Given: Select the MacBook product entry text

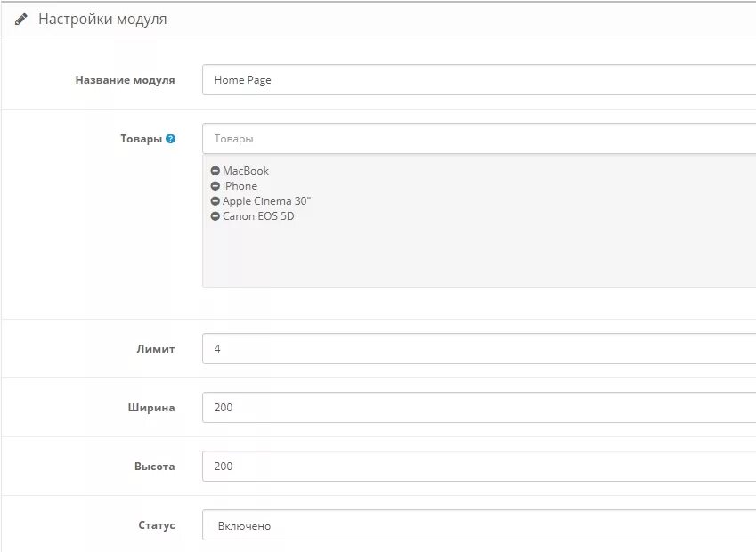Looking at the screenshot, I should (x=246, y=171).
